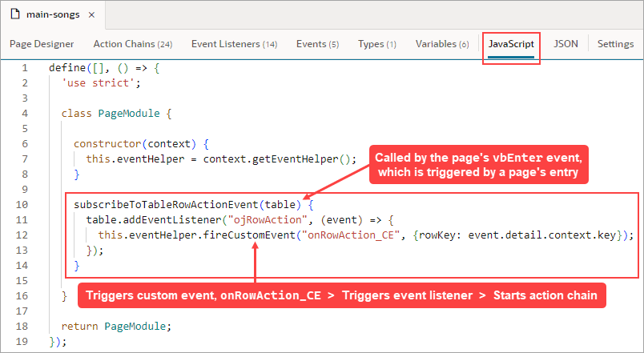This screenshot has height=353, width=644.
Task: Open the JSON tab
Action: (566, 44)
